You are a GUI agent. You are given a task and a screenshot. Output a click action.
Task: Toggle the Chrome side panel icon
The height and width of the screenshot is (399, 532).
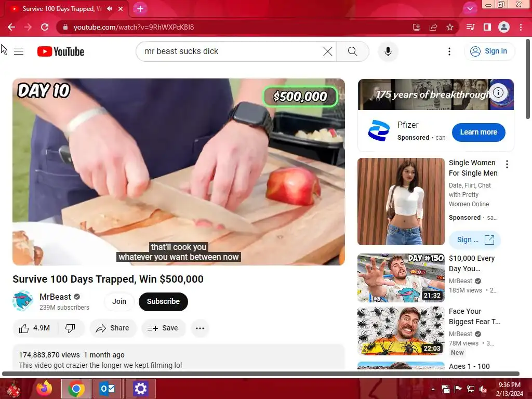(487, 27)
